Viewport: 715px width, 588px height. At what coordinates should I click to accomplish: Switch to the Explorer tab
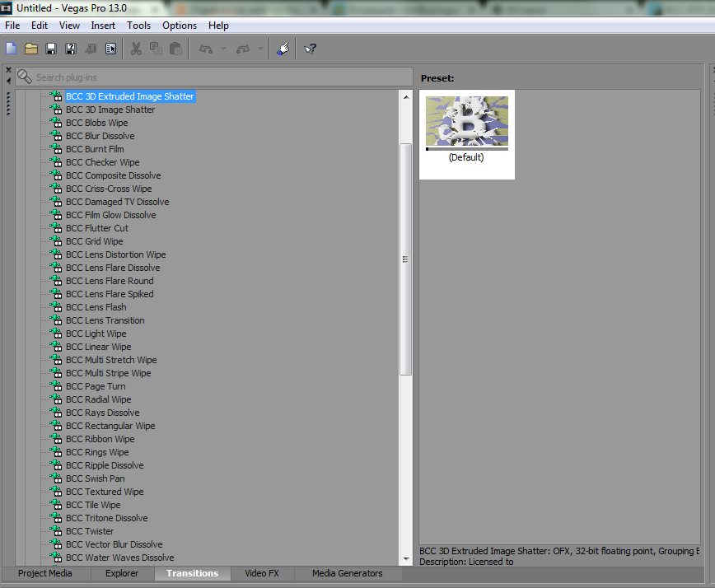122,573
